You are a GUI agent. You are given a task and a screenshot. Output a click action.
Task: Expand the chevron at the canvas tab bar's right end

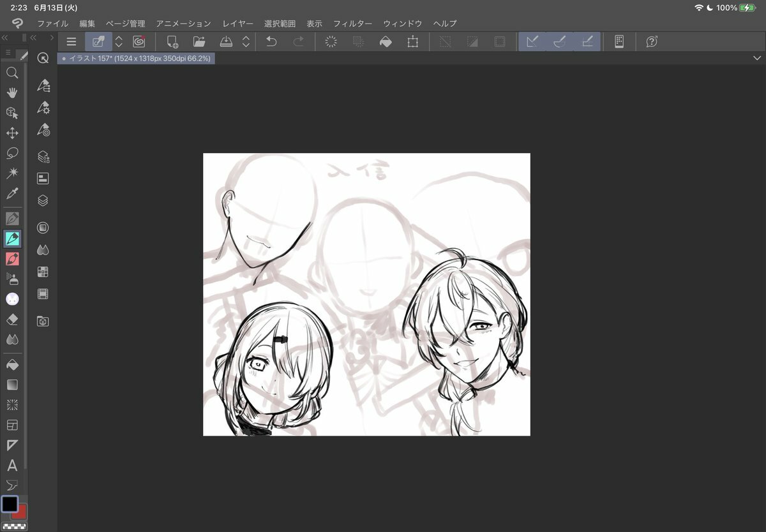coord(757,58)
